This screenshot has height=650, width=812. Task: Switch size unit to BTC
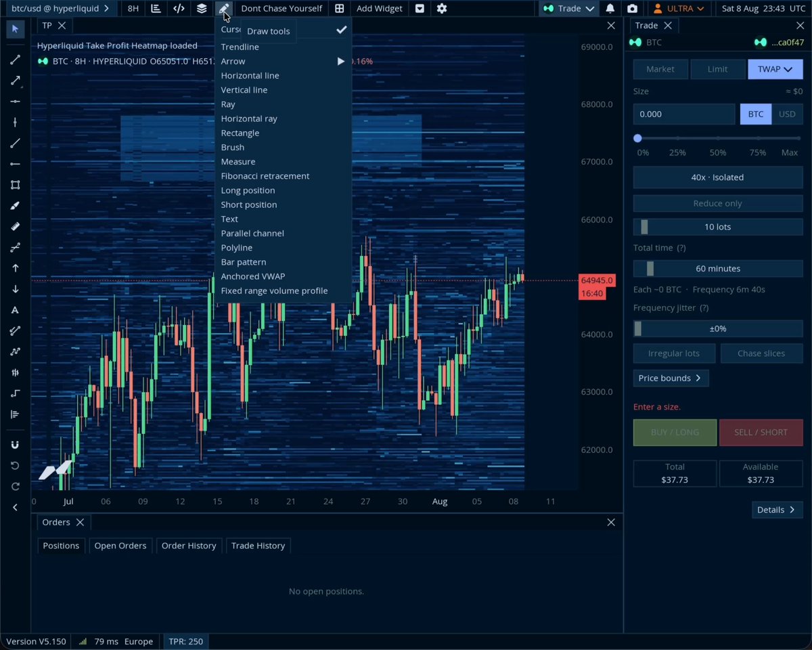click(x=756, y=114)
